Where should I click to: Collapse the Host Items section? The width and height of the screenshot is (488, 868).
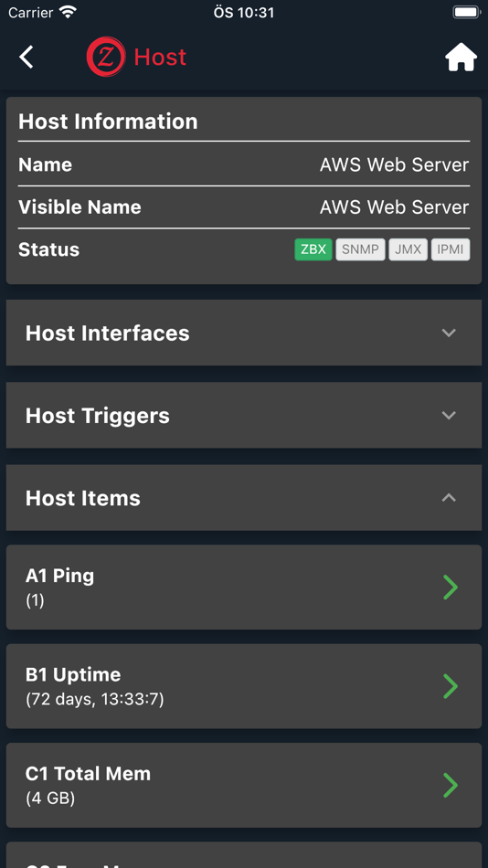244,498
